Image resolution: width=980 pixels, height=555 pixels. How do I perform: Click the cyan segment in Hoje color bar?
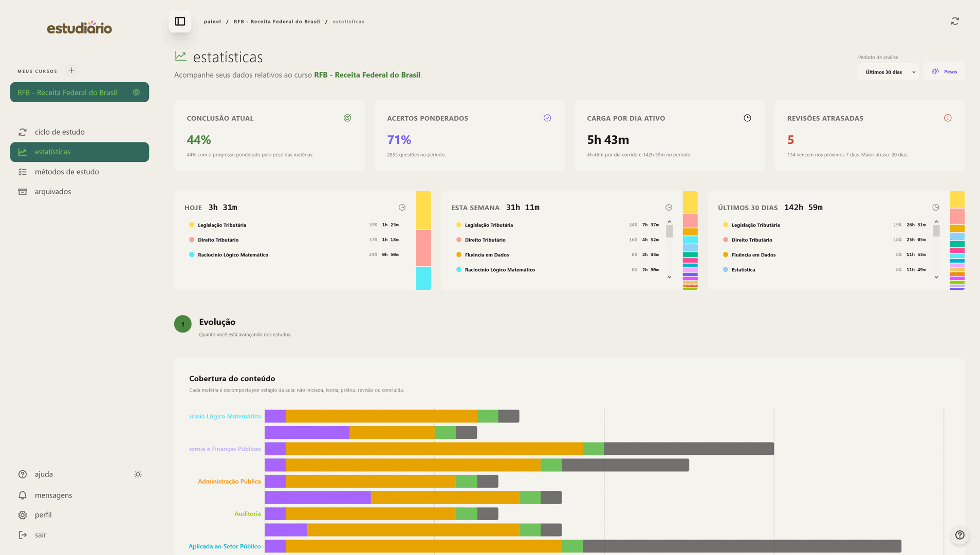[x=423, y=278]
